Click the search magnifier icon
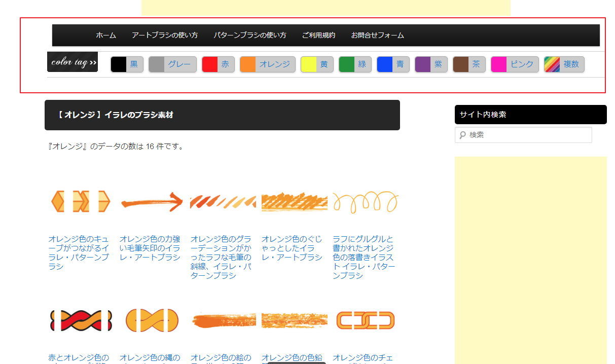Screen dimensions: 615x364 coord(462,135)
